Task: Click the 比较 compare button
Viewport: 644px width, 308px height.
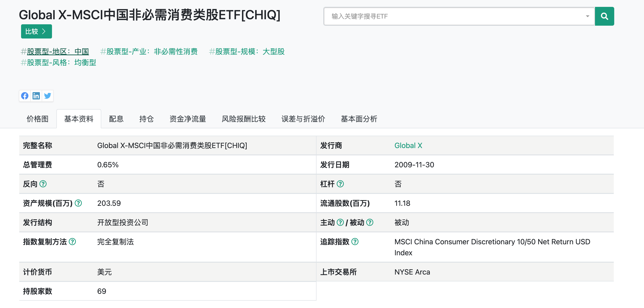Action: pyautogui.click(x=36, y=31)
